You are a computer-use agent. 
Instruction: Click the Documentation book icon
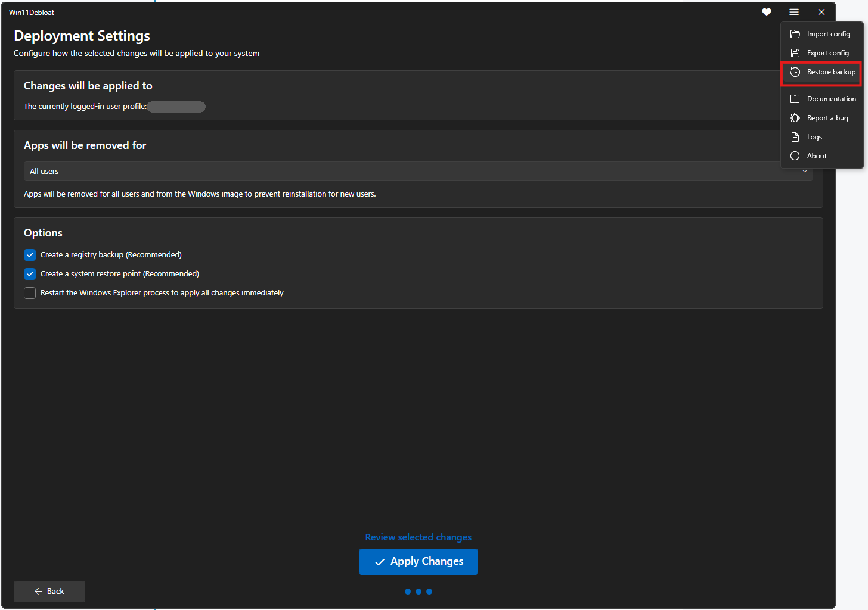click(795, 99)
